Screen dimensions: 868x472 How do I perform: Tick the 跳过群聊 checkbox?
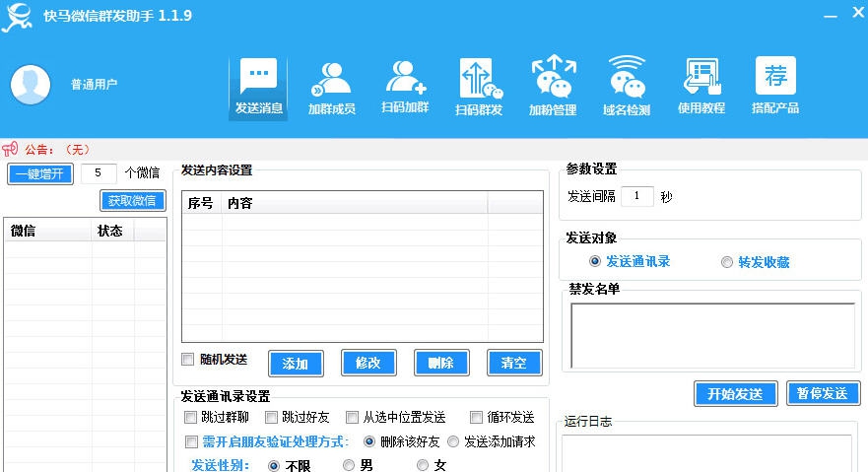point(190,417)
